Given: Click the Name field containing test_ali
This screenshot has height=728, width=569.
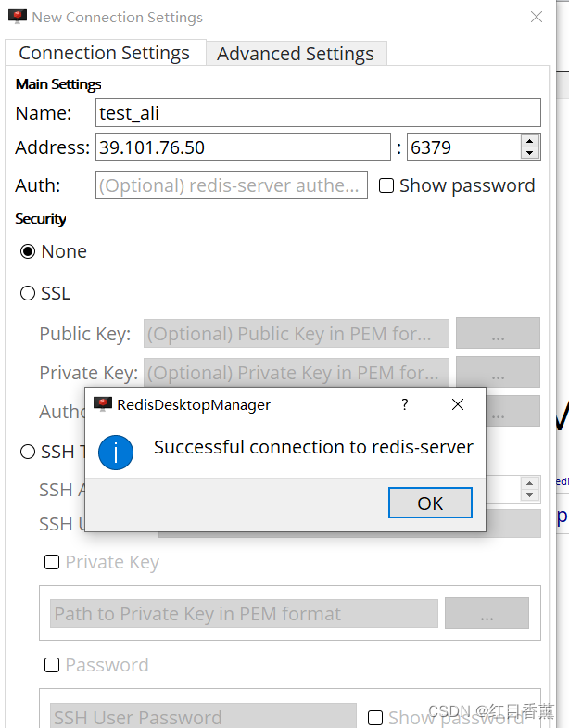Looking at the screenshot, I should [x=318, y=113].
